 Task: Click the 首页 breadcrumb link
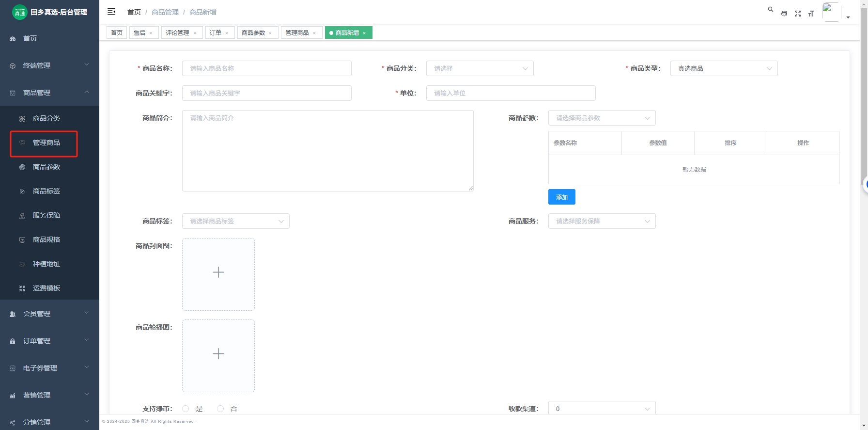click(134, 12)
